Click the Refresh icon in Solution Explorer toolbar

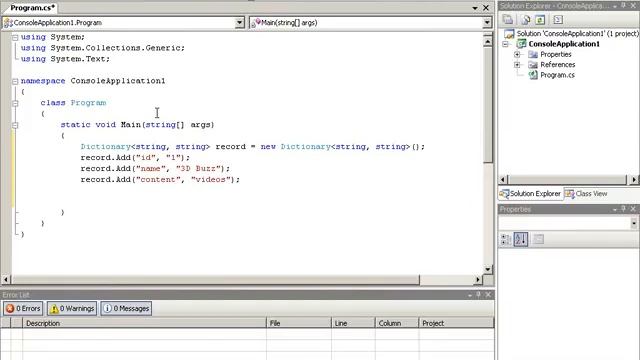tap(540, 20)
